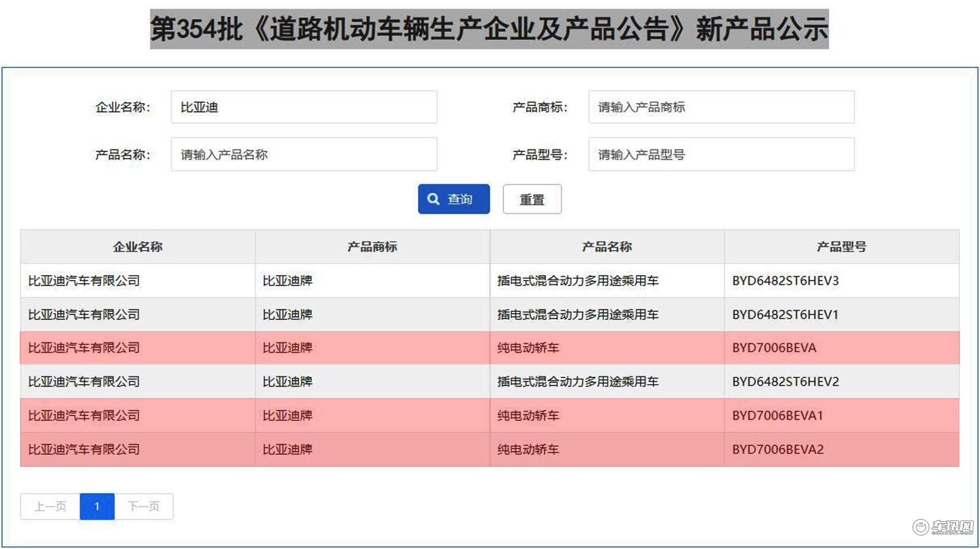
Task: Select model cell BYD7006BEVA
Action: [x=774, y=348]
